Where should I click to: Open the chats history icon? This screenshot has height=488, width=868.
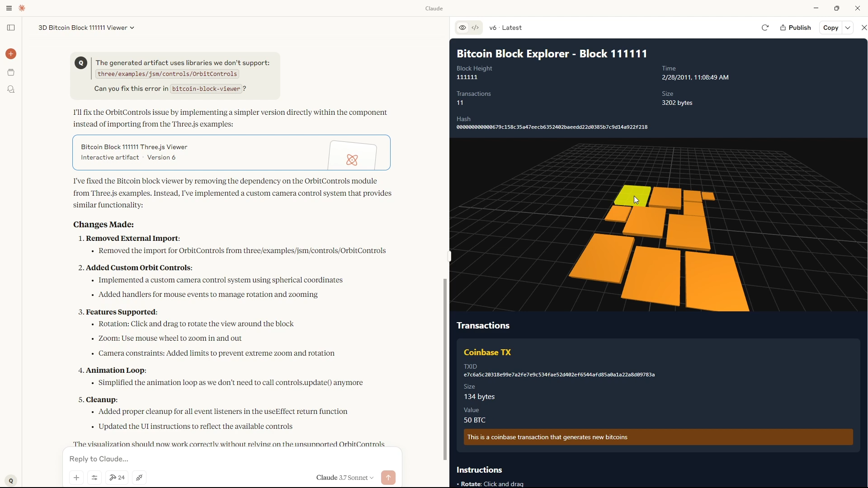(11, 89)
